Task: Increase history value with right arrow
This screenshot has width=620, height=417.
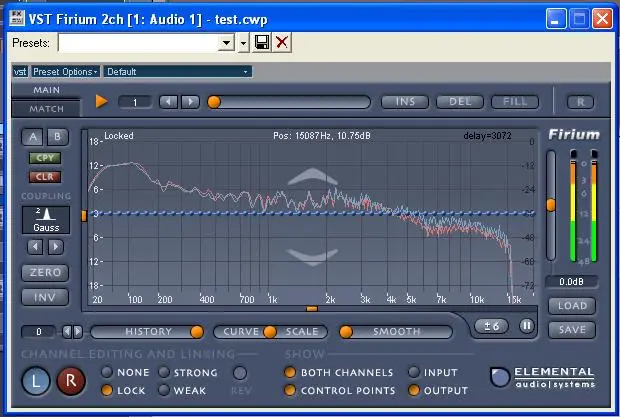Action: [x=78, y=332]
